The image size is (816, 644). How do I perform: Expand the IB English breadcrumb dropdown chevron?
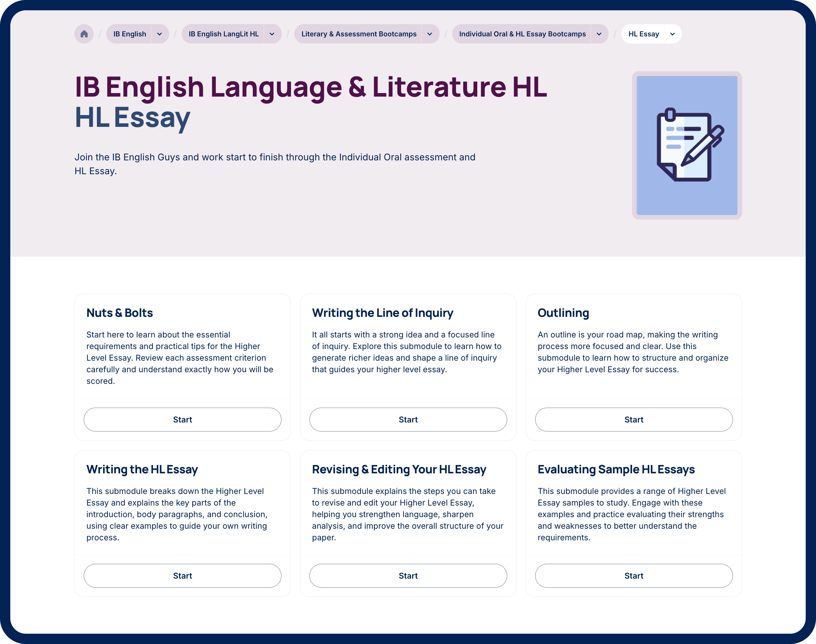[160, 34]
